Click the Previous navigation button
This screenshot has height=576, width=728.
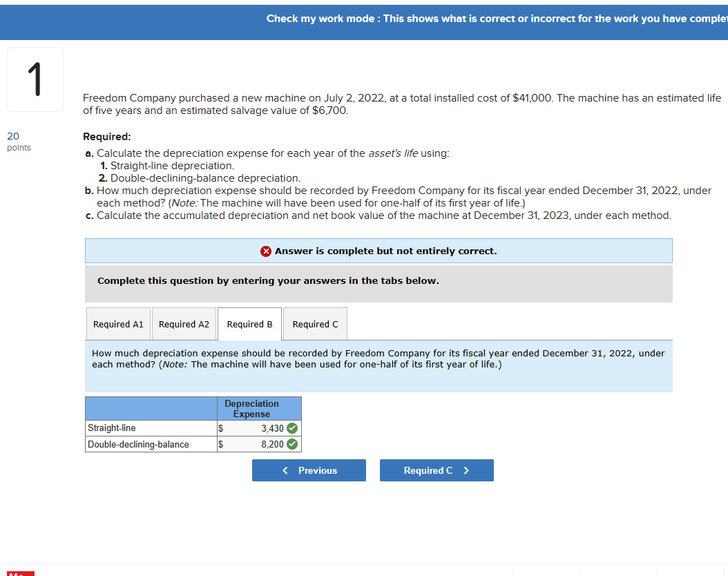[x=309, y=470]
